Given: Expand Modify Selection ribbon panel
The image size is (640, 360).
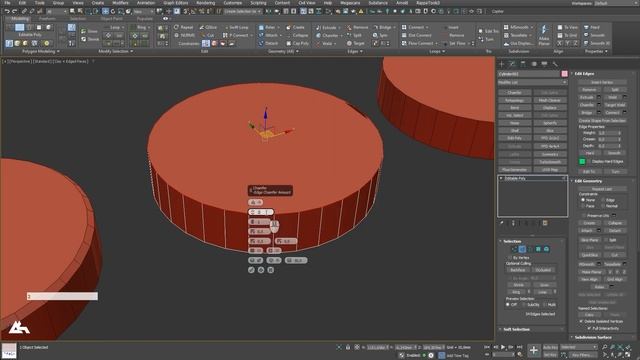Looking at the screenshot, I should click(116, 51).
